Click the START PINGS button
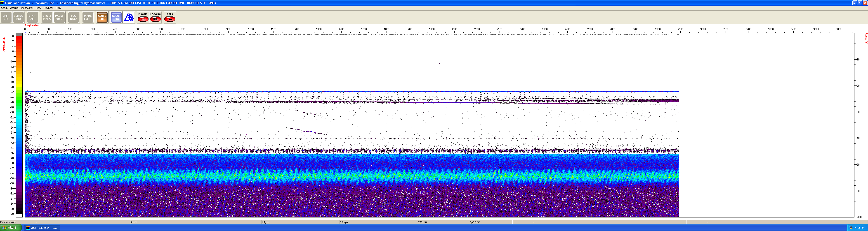868x231 pixels. point(47,18)
